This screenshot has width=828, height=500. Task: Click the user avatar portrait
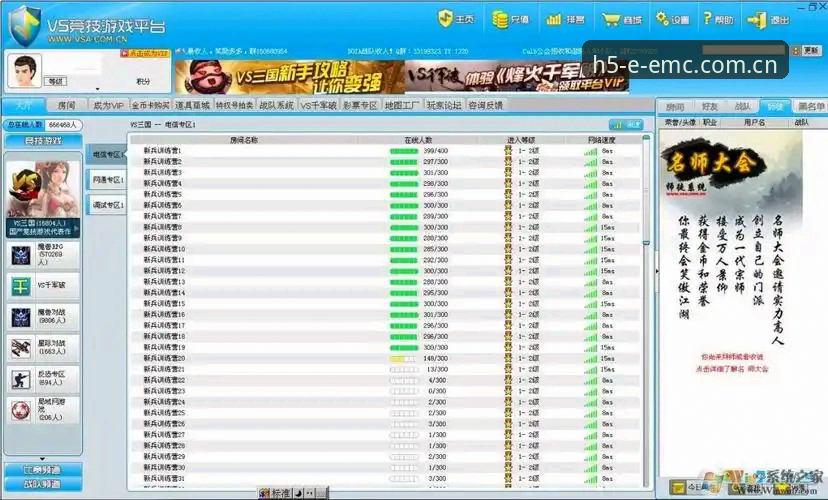click(24, 71)
